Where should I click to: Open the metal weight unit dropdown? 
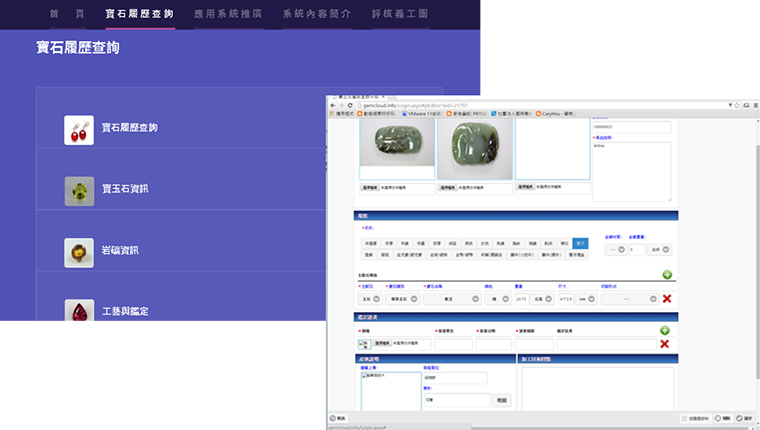click(x=660, y=249)
